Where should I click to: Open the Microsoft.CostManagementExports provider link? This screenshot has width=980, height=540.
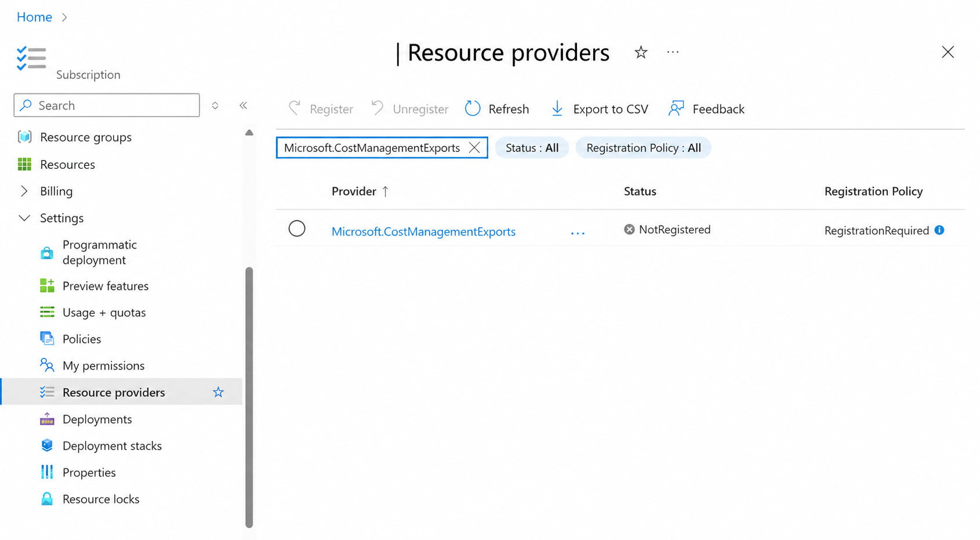click(423, 231)
